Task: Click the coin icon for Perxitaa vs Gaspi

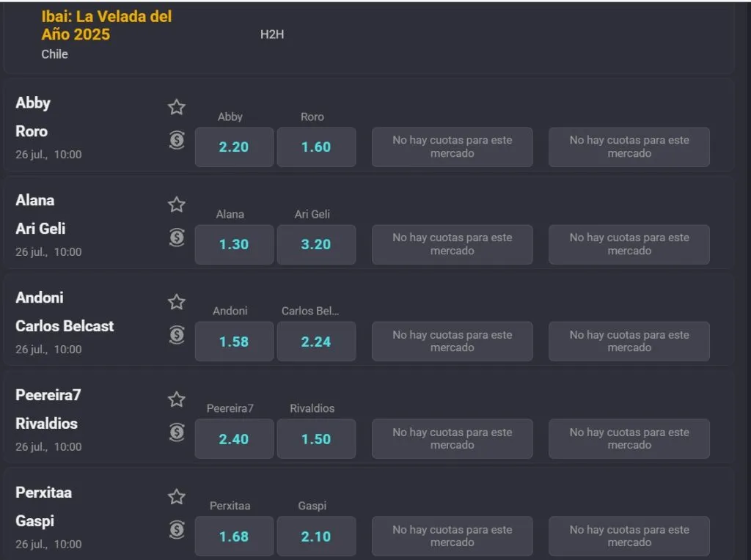Action: (x=177, y=529)
